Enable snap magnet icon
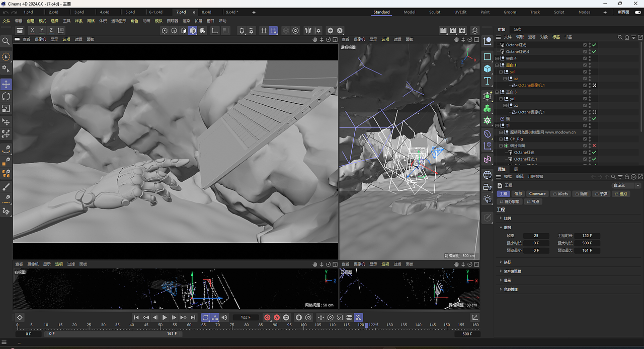Image resolution: width=644 pixels, height=349 pixels. (242, 31)
